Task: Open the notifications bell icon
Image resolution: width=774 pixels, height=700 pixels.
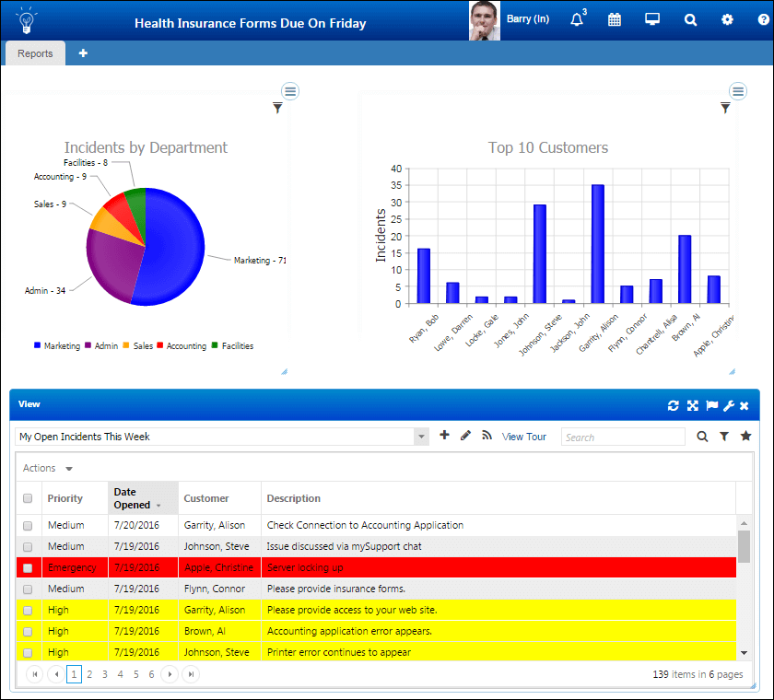Action: click(577, 19)
